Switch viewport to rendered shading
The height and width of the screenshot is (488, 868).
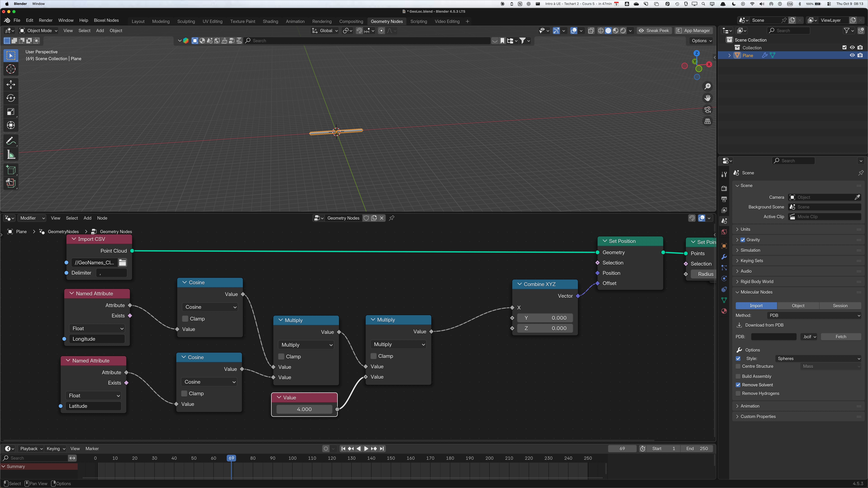coord(623,31)
